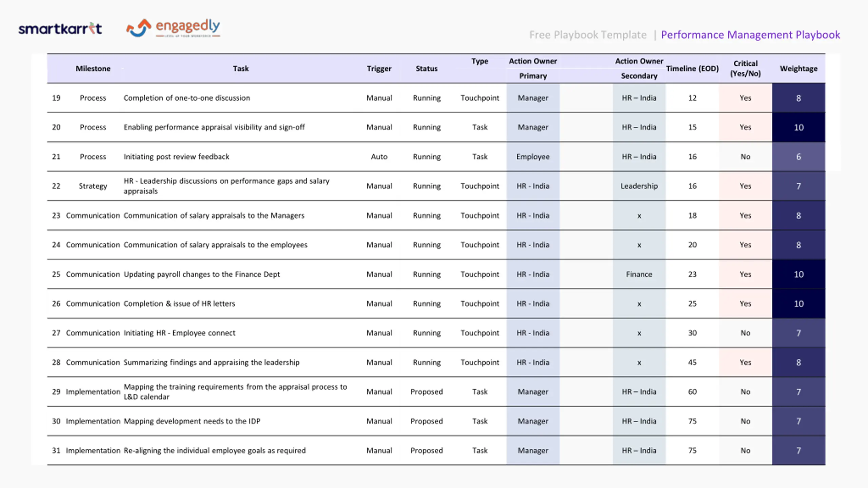Click timeline value 45 in row 28
Image resolution: width=868 pixels, height=488 pixels.
(x=692, y=362)
